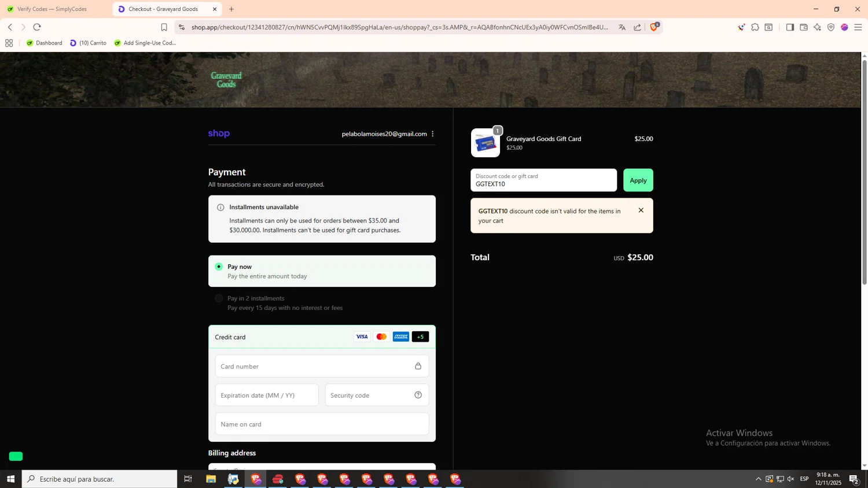This screenshot has width=868, height=488.
Task: Change the ESP input language
Action: pos(804,479)
